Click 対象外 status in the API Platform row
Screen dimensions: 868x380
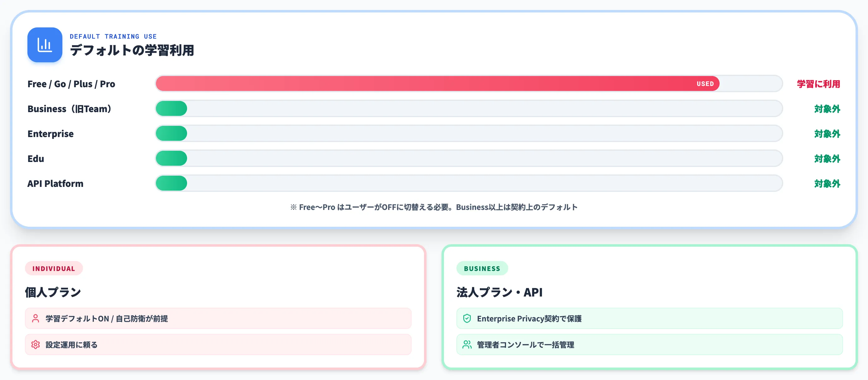(827, 183)
